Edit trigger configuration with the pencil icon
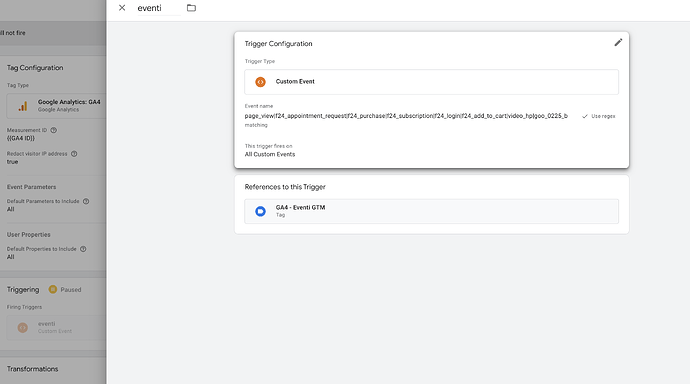The height and width of the screenshot is (384, 690). point(618,43)
